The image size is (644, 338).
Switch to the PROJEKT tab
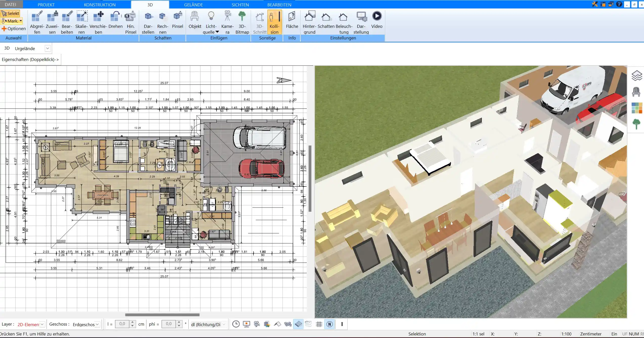point(46,5)
